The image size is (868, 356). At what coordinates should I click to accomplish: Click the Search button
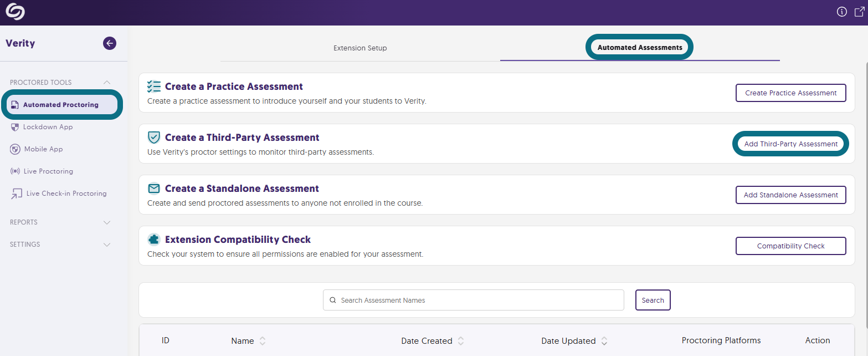(653, 300)
